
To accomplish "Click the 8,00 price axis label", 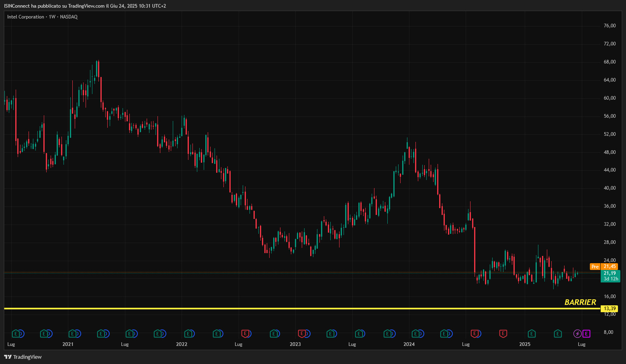I will click(610, 332).
